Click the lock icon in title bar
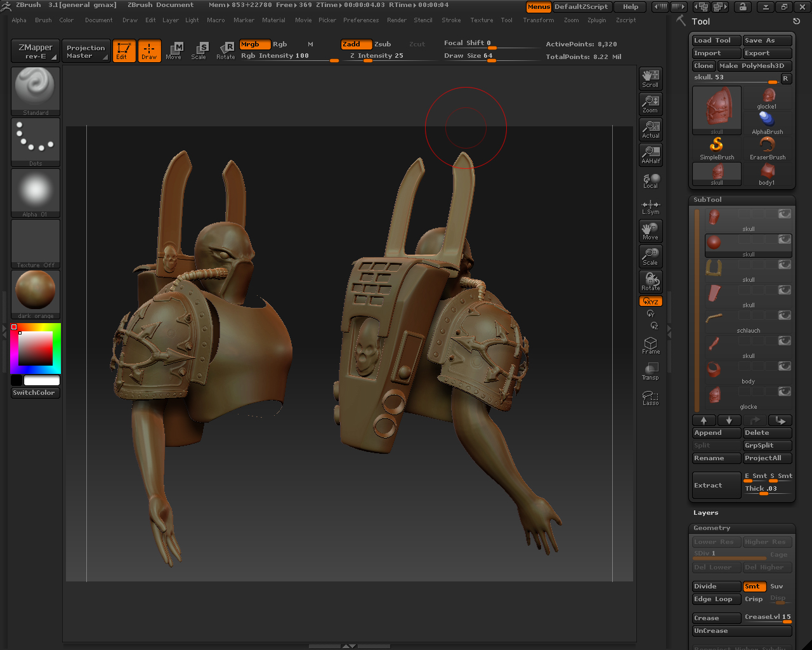812x650 pixels. click(742, 7)
